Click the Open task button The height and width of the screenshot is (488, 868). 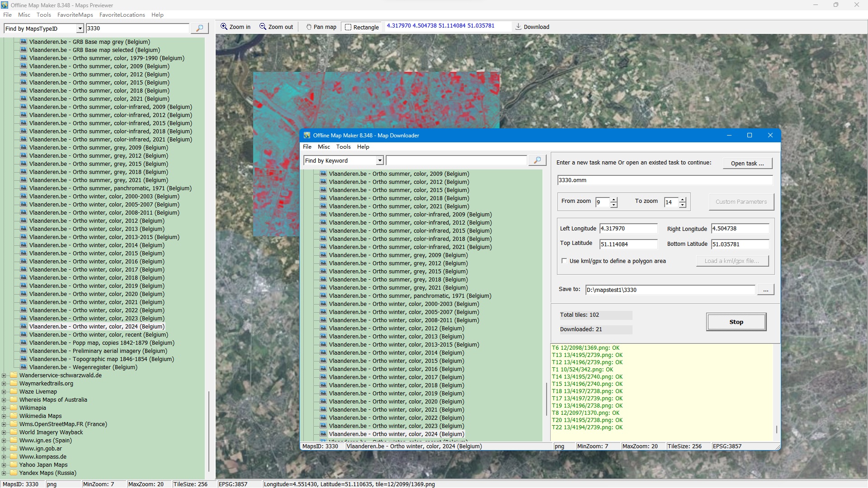pos(747,163)
